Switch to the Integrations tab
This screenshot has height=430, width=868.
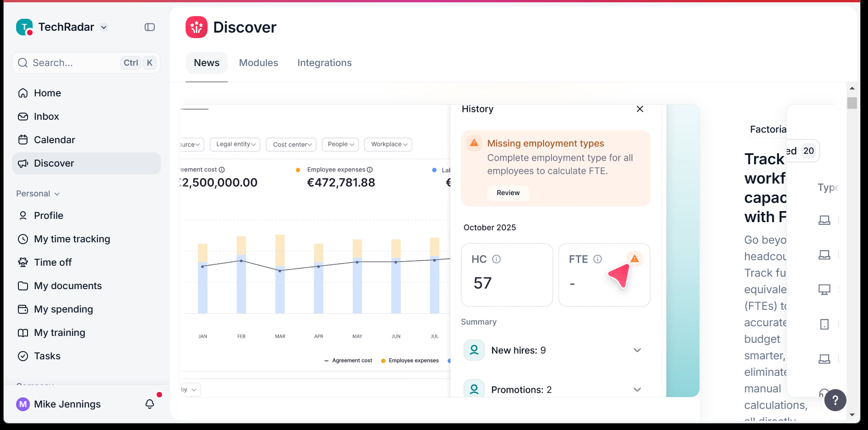coord(324,62)
